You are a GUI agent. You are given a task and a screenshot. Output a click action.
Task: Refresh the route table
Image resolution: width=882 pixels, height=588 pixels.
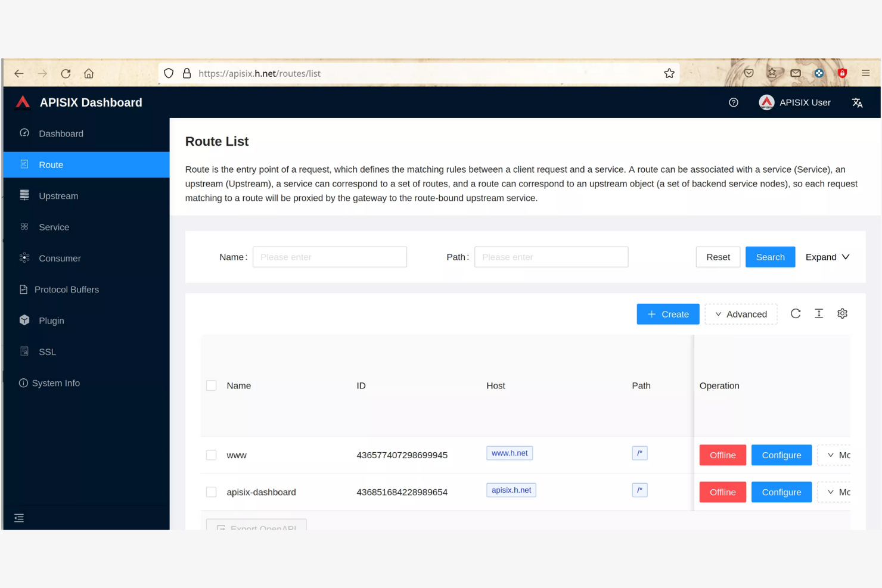click(796, 314)
